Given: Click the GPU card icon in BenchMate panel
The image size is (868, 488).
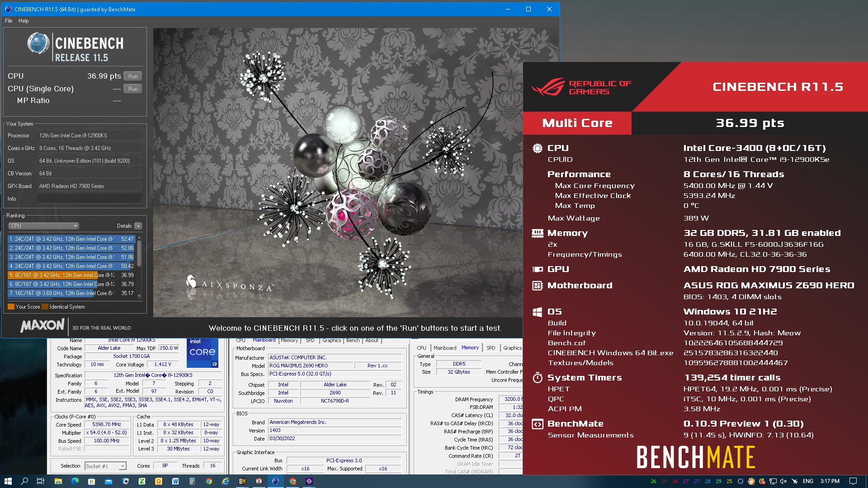Looking at the screenshot, I should [537, 269].
